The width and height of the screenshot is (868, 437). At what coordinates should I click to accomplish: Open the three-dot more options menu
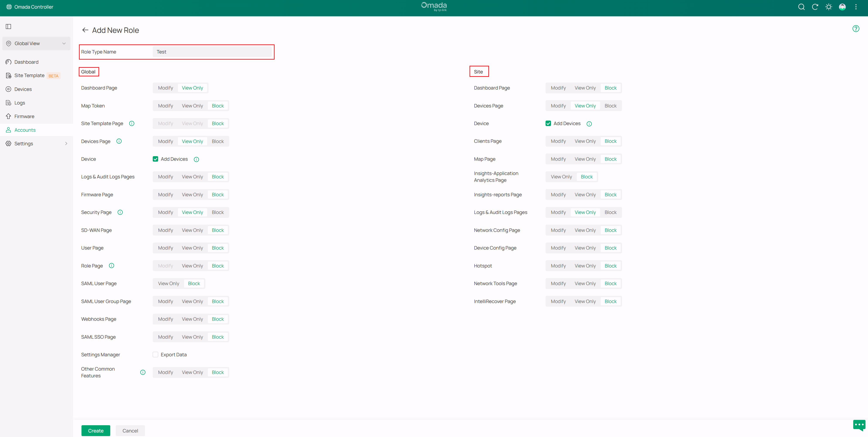click(x=856, y=7)
